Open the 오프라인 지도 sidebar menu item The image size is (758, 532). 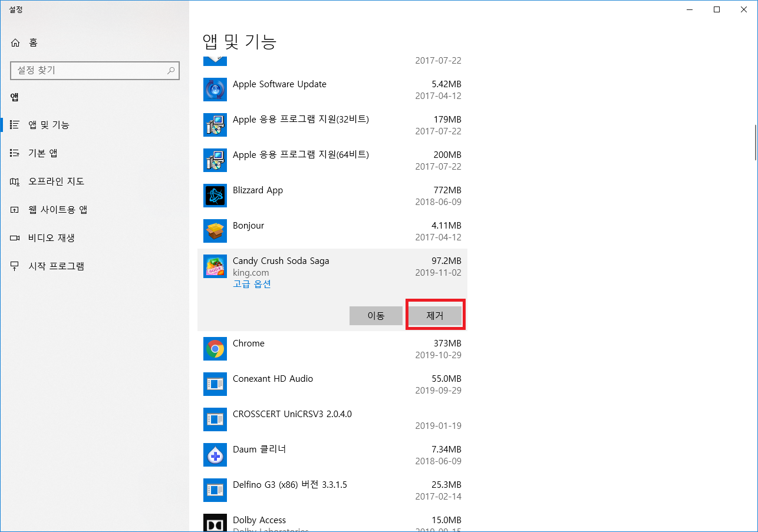click(x=94, y=181)
